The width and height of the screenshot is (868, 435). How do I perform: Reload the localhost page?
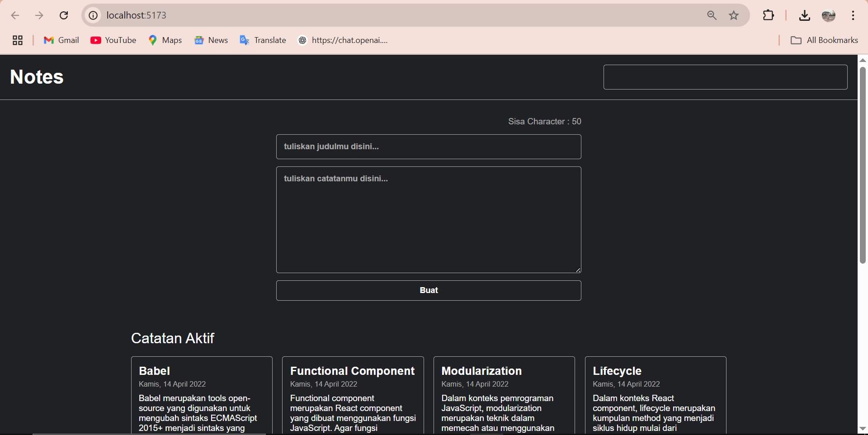click(x=64, y=15)
